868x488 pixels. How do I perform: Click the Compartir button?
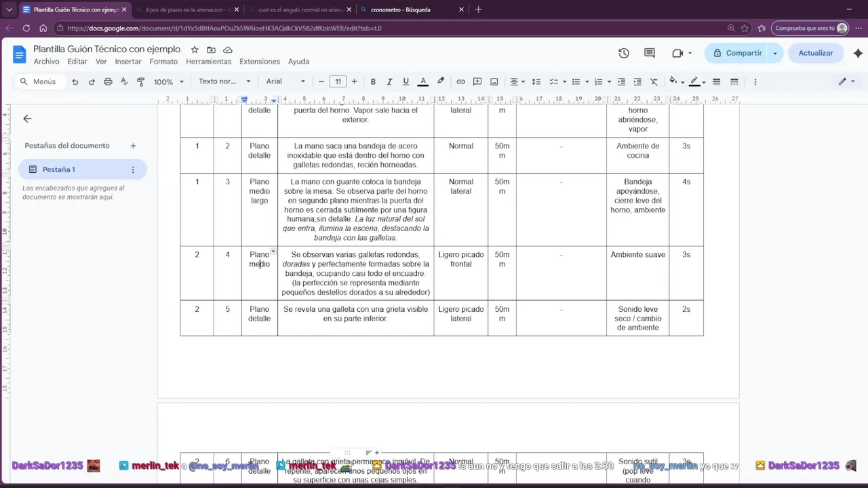(736, 53)
